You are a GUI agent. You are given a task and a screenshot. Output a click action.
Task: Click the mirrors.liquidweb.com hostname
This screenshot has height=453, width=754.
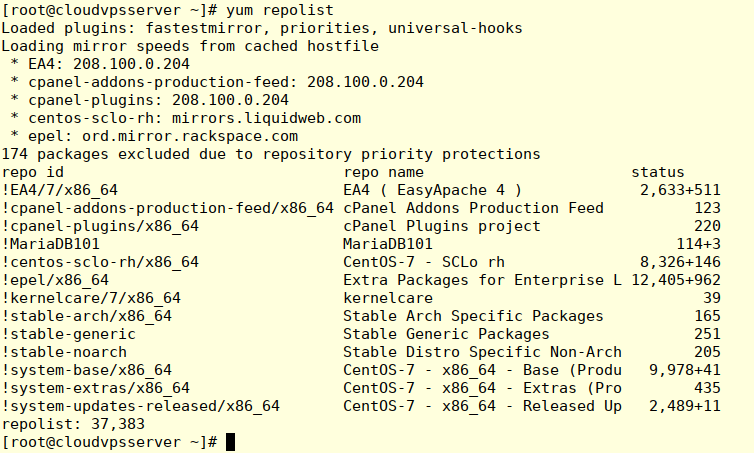[x=266, y=118]
